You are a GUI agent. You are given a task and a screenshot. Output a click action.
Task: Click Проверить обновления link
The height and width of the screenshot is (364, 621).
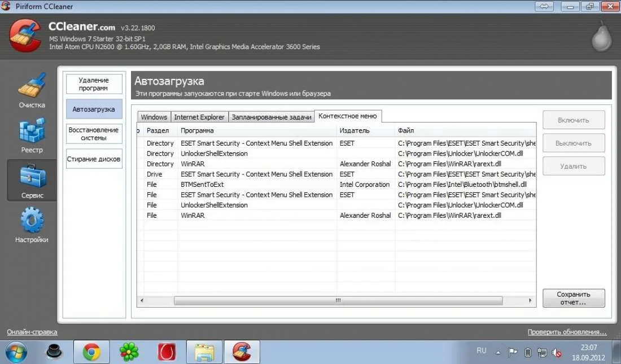(x=567, y=332)
